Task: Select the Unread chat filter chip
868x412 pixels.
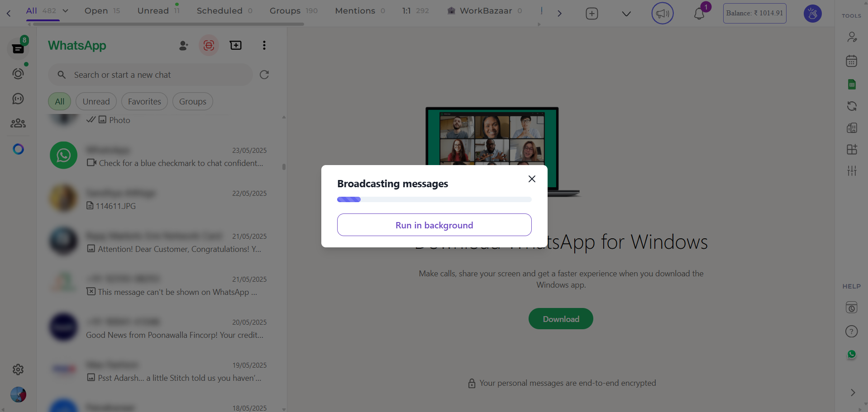Action: [96, 101]
